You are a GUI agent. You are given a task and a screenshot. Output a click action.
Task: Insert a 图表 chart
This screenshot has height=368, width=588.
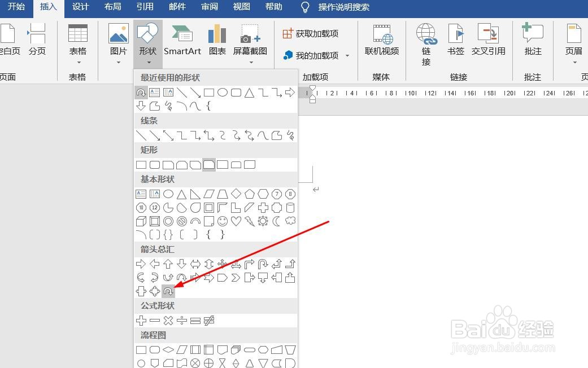[217, 40]
